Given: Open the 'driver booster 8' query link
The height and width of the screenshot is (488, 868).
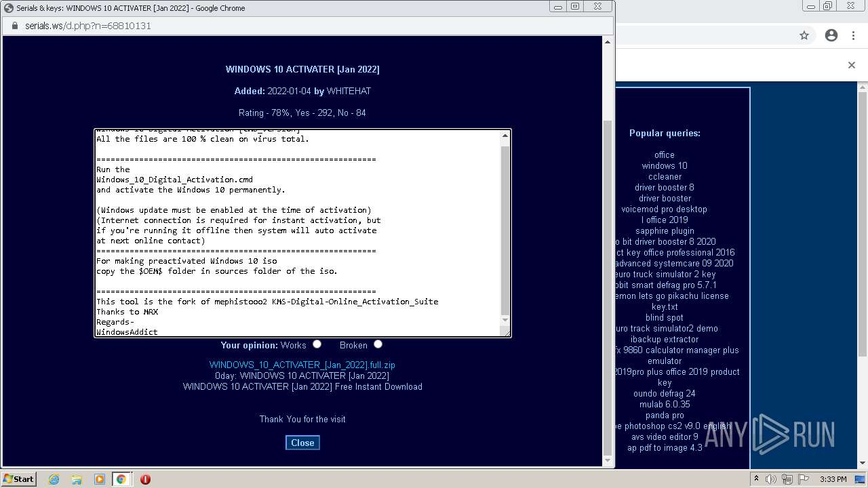Looking at the screenshot, I should point(665,187).
